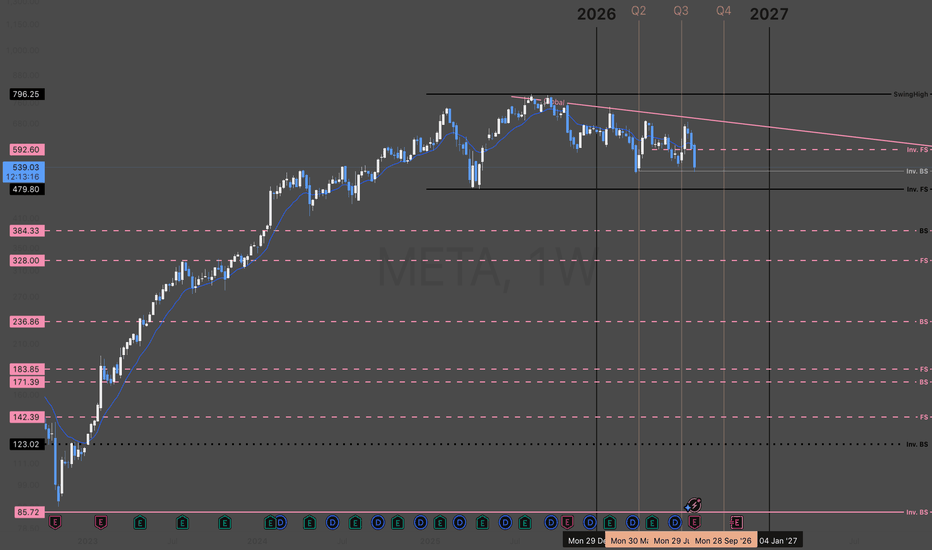Select the Mon 29 Ju date label
Image resolution: width=932 pixels, height=550 pixels.
point(670,540)
